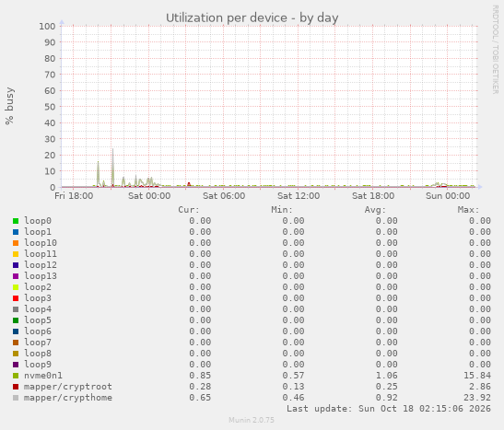This screenshot has height=430, width=504.
Task: Click nvme0n1 current value 0.85
Action: coord(200,376)
